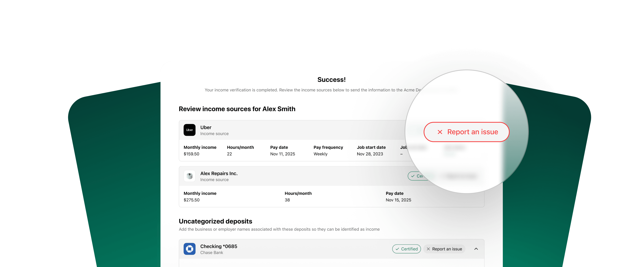
Task: Select the Uber income source title
Action: coord(206,127)
